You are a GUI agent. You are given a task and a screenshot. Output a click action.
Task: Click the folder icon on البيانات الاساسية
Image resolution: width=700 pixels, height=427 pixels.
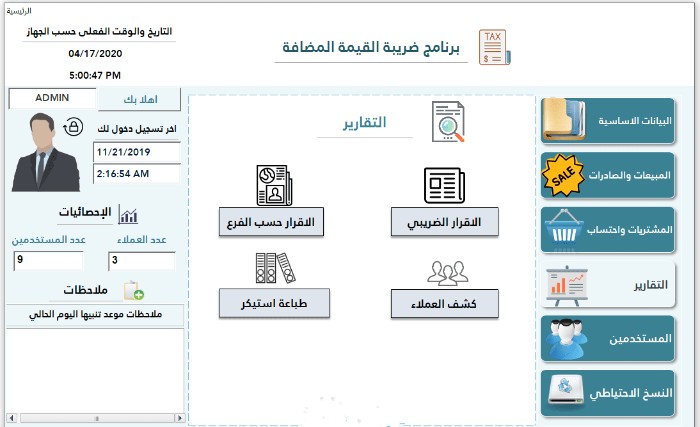564,120
